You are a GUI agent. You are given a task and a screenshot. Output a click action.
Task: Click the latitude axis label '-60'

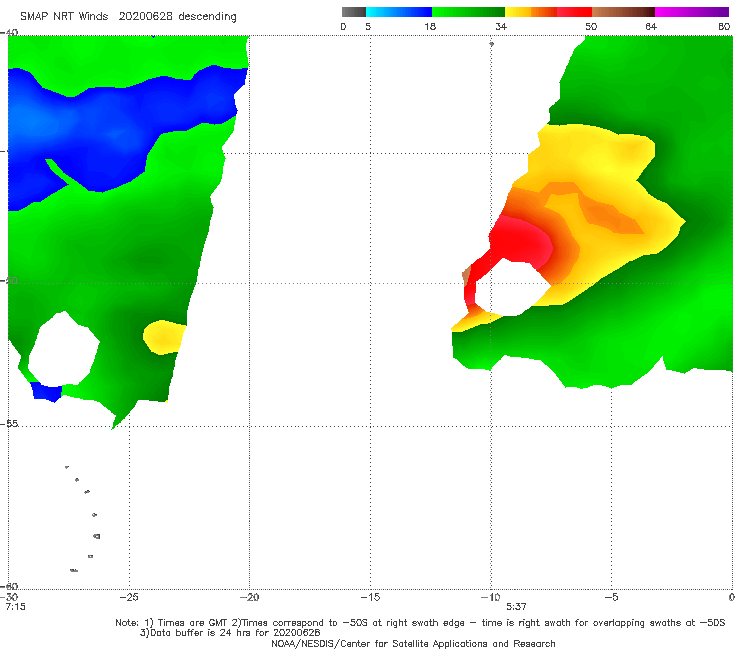(x=9, y=586)
